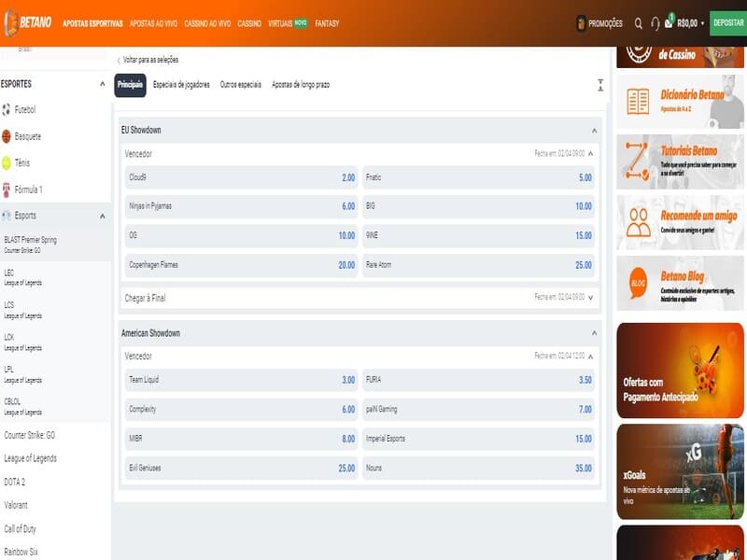Viewport: 747px width, 560px height.
Task: Open LCS League of Legends
Action: 55,310
